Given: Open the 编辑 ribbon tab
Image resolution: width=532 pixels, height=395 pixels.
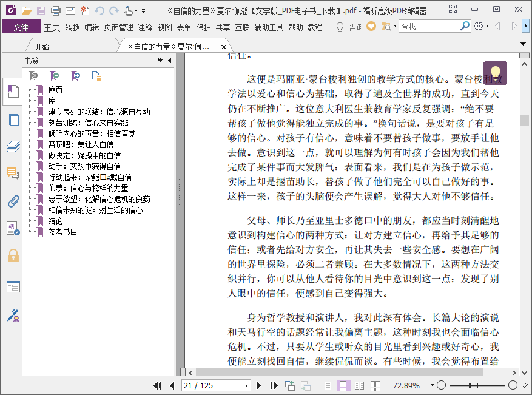Looking at the screenshot, I should 92,27.
